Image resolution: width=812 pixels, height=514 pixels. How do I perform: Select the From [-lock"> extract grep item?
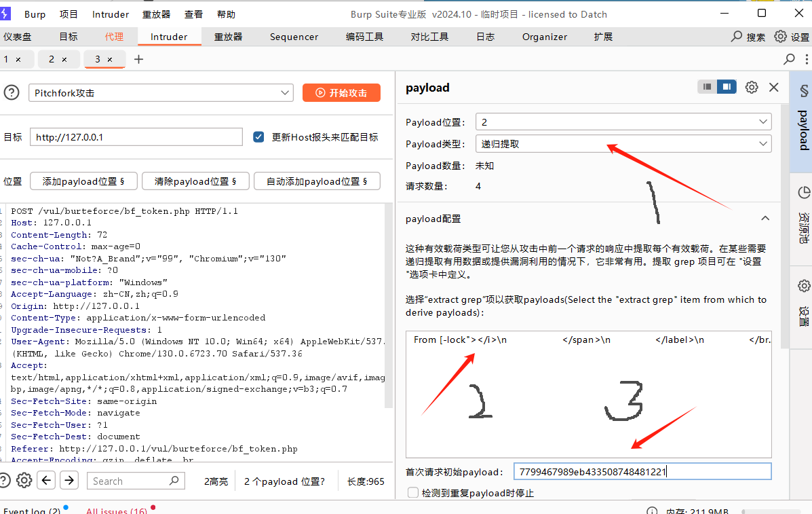pyautogui.click(x=589, y=340)
